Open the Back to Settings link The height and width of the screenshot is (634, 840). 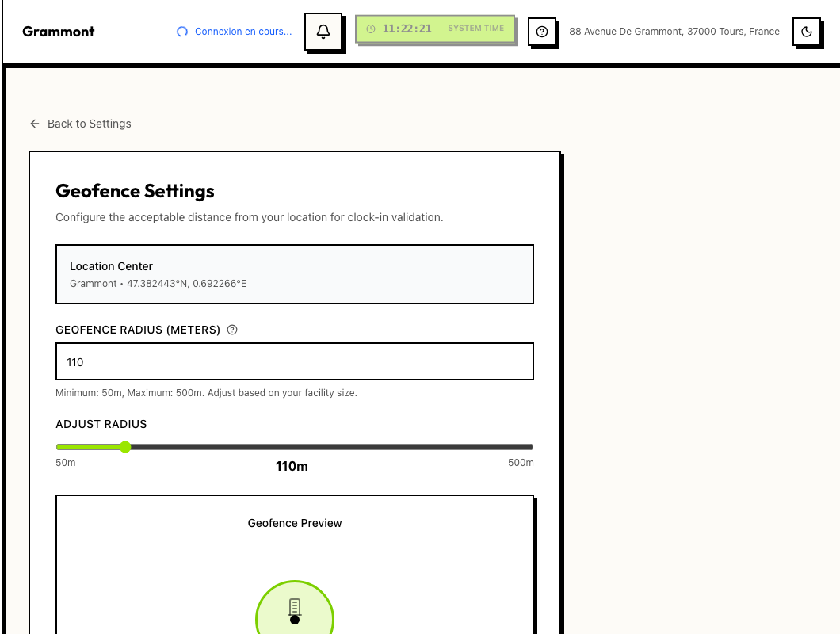point(89,124)
